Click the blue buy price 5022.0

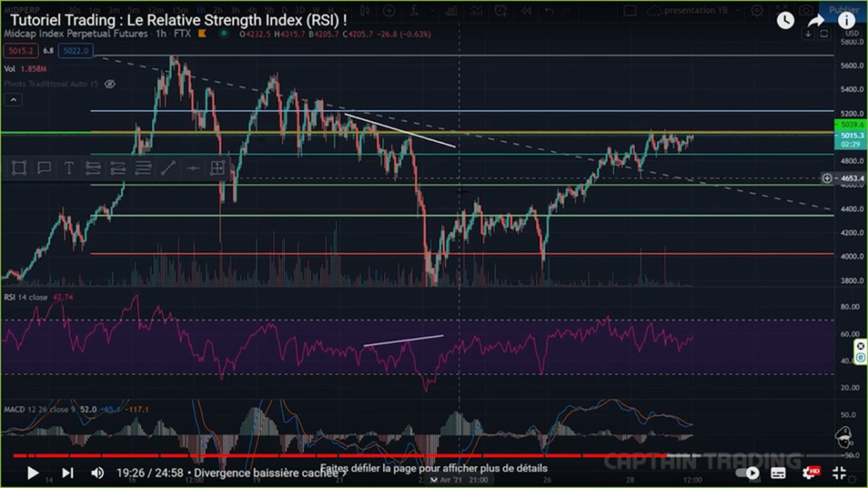click(75, 51)
